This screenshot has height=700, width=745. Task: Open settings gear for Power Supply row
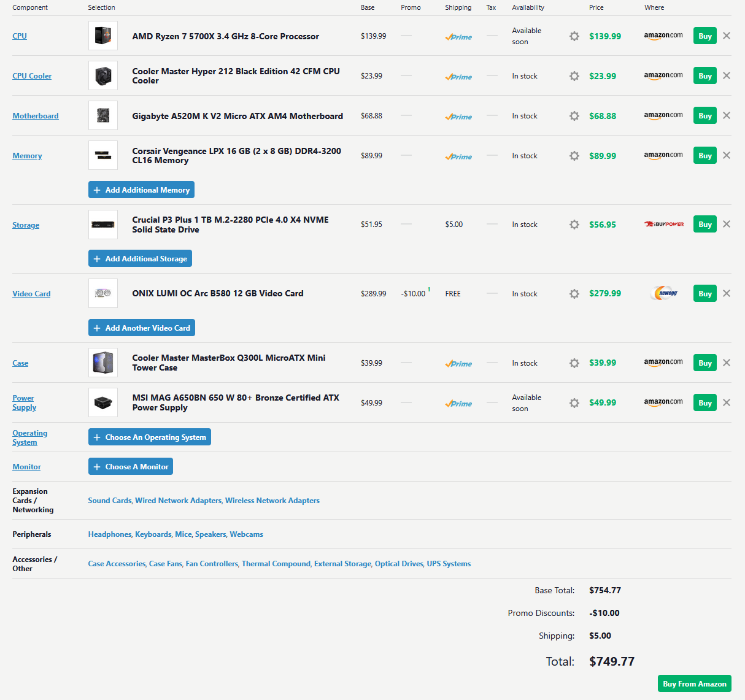574,403
